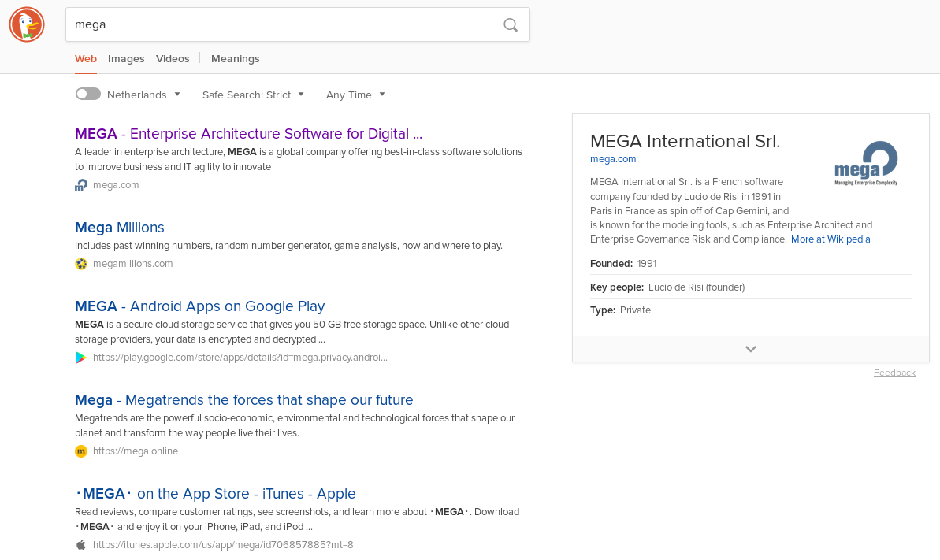Viewport: 940px width, 560px height.
Task: Click the play.google.com result URL
Action: pyautogui.click(x=240, y=358)
